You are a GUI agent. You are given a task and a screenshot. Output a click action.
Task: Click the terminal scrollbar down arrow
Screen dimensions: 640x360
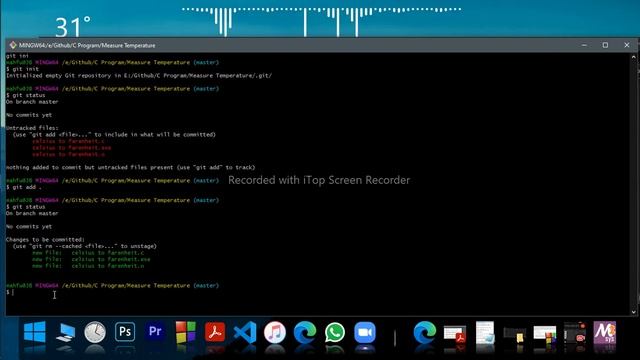click(x=633, y=312)
